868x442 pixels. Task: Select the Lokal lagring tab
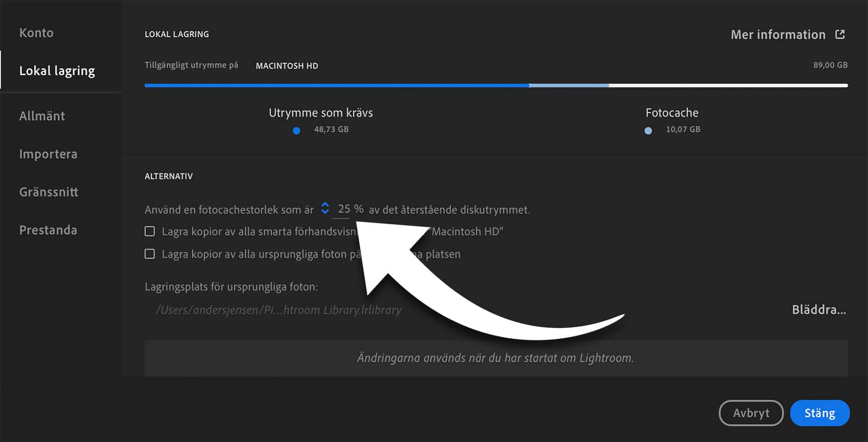point(57,71)
